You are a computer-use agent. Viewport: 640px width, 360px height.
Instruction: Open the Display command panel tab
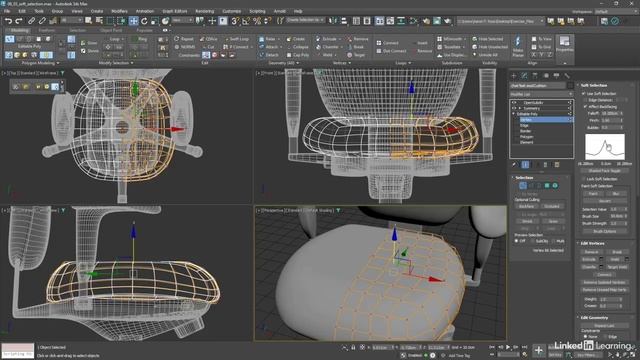(556, 76)
